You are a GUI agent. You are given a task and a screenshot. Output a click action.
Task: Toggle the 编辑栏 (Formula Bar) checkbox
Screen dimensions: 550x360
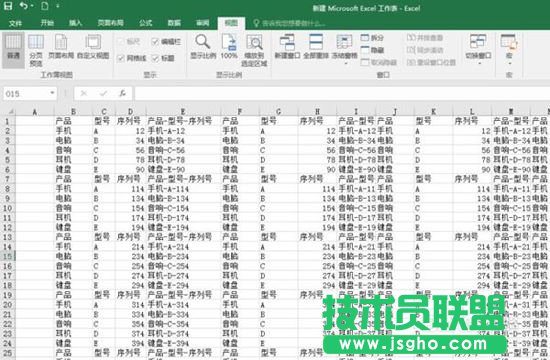(x=155, y=42)
